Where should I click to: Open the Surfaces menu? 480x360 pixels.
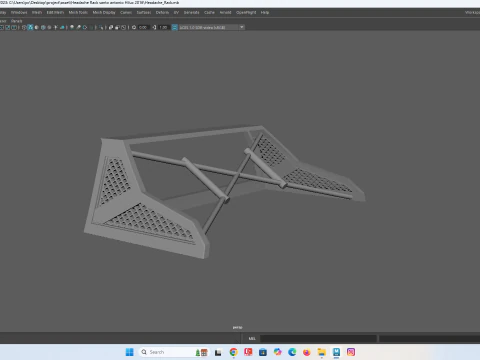pyautogui.click(x=144, y=12)
